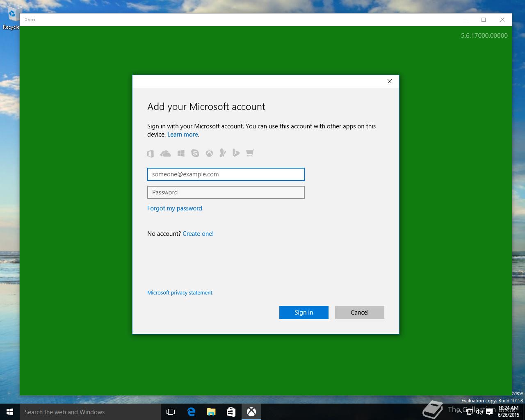
Task: Click the Windows logo icon in the dialog
Action: pyautogui.click(x=181, y=153)
